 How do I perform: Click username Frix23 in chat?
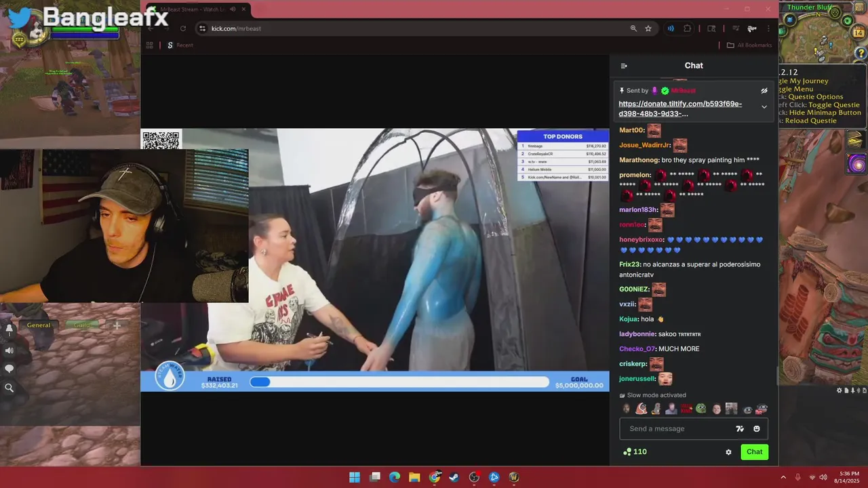point(629,264)
